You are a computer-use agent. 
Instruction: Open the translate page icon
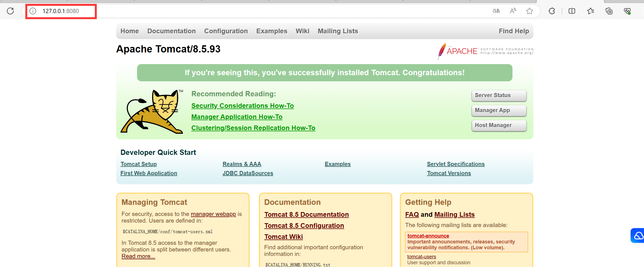496,11
